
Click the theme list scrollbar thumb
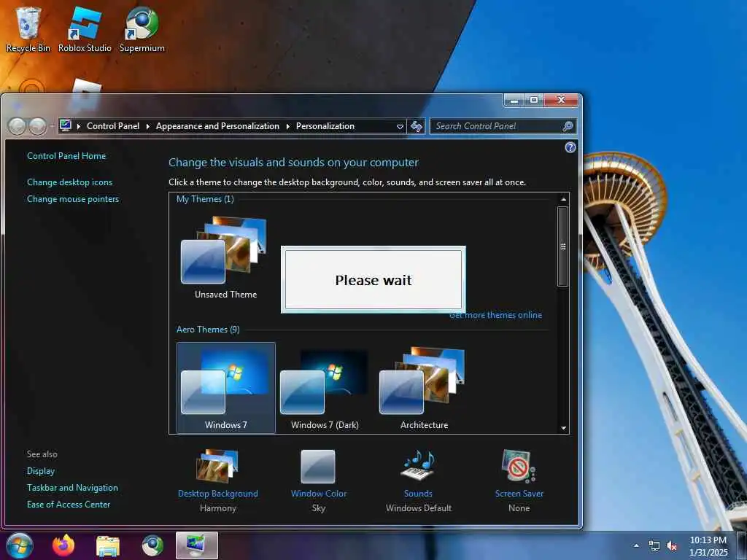coord(563,246)
